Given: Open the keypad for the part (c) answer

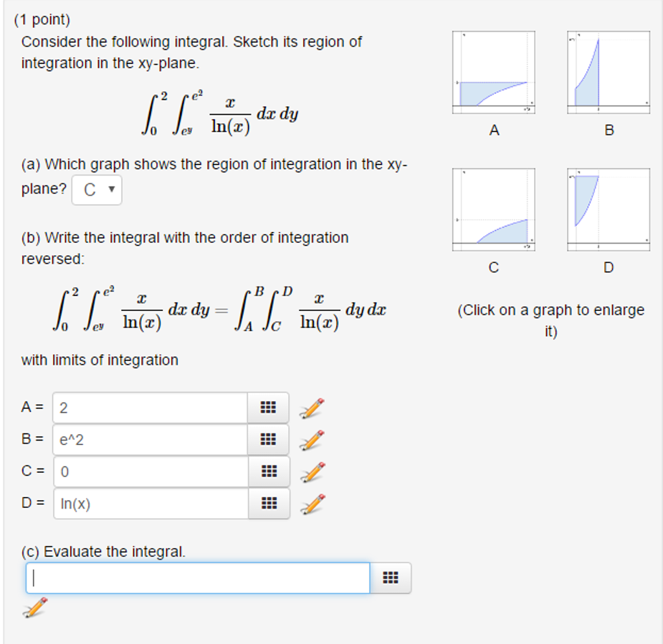Looking at the screenshot, I should [390, 577].
